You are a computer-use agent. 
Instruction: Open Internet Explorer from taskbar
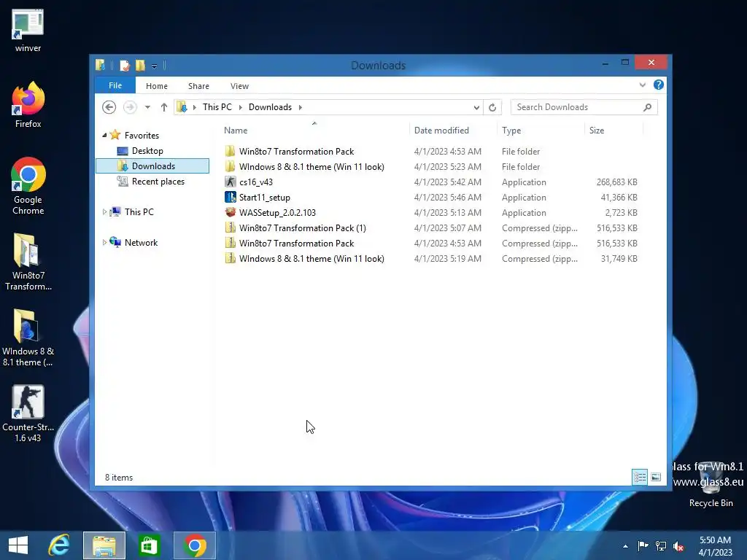pos(59,545)
